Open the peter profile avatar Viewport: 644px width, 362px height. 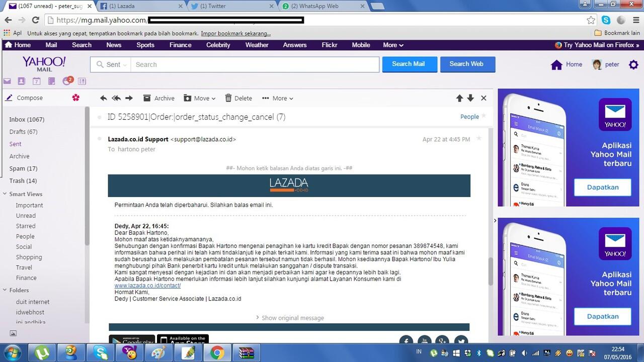[597, 65]
